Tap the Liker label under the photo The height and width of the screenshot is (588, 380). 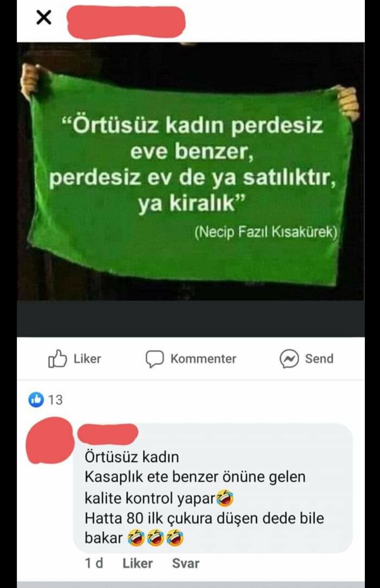(x=87, y=359)
